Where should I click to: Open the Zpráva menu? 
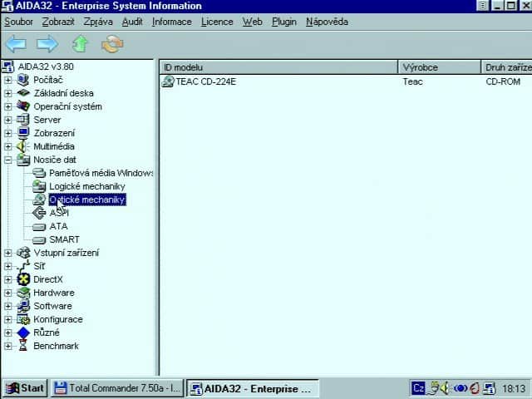pos(98,22)
